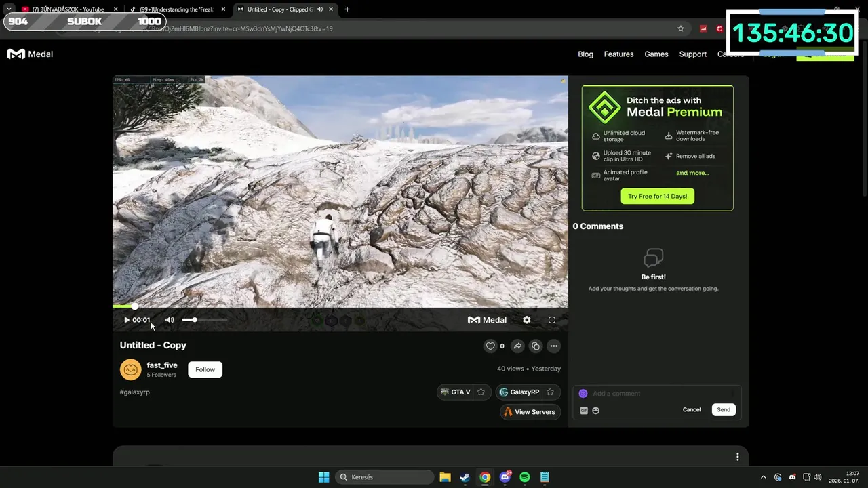Insert a GIF into the comment

584,410
